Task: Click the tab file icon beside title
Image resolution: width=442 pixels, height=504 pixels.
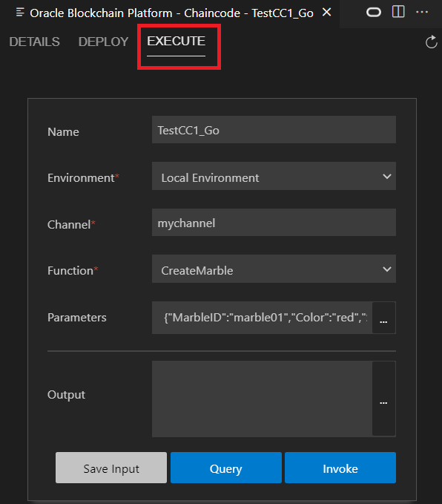Action: (x=20, y=13)
